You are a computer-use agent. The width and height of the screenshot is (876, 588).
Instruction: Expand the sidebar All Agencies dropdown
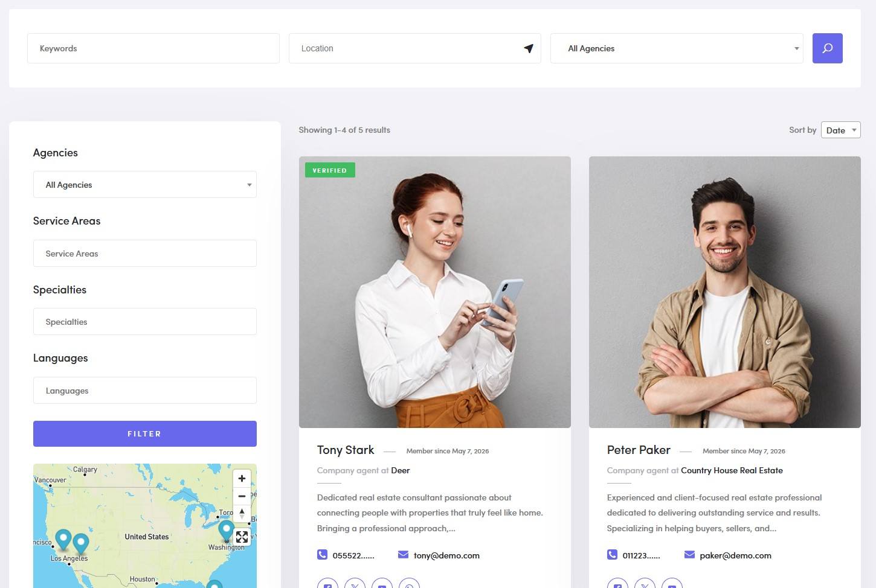click(x=145, y=185)
